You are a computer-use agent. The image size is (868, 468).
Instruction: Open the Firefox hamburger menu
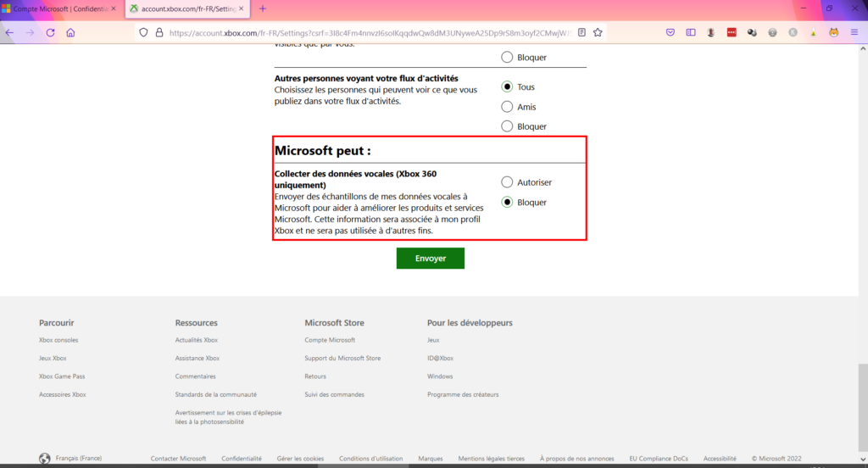854,33
